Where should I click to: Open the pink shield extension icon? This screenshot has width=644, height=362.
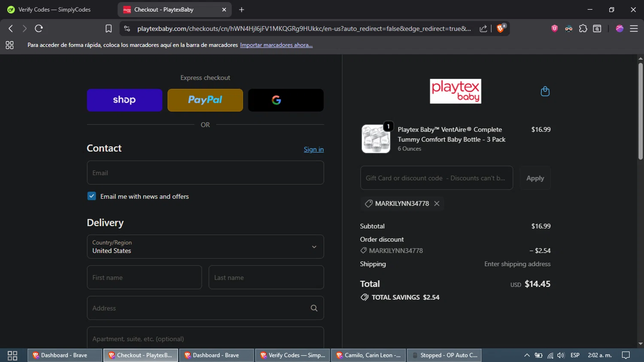[554, 28]
